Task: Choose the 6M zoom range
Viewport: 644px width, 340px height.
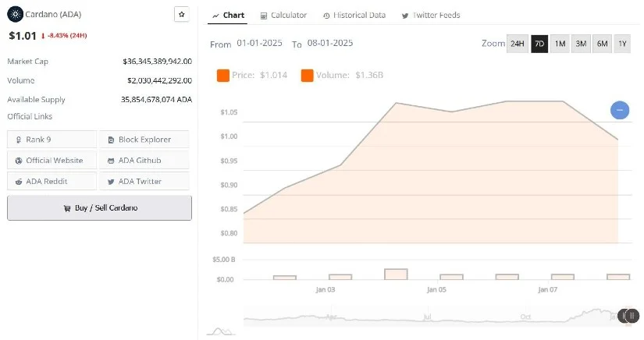Action: (x=602, y=44)
